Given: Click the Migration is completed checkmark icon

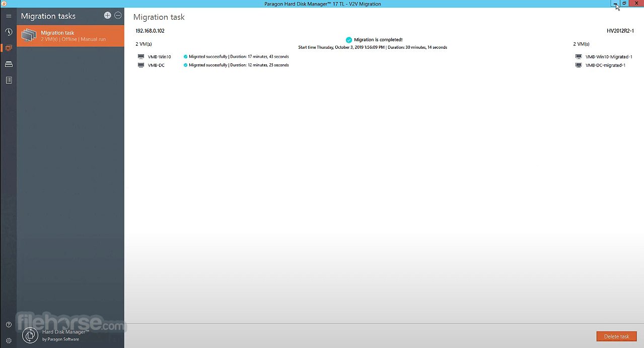Looking at the screenshot, I should click(x=349, y=40).
